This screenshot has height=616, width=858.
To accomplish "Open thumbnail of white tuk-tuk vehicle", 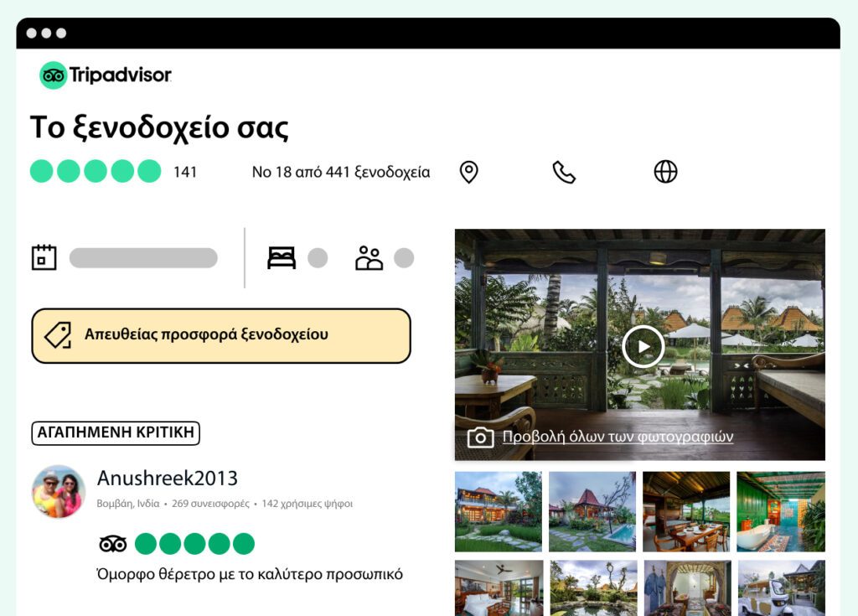I will coord(782,588).
